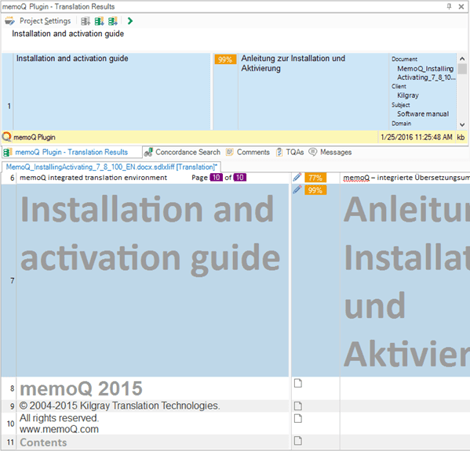Open the Concordance Search tab
Viewport: 470px width, 451px height.
(x=182, y=152)
